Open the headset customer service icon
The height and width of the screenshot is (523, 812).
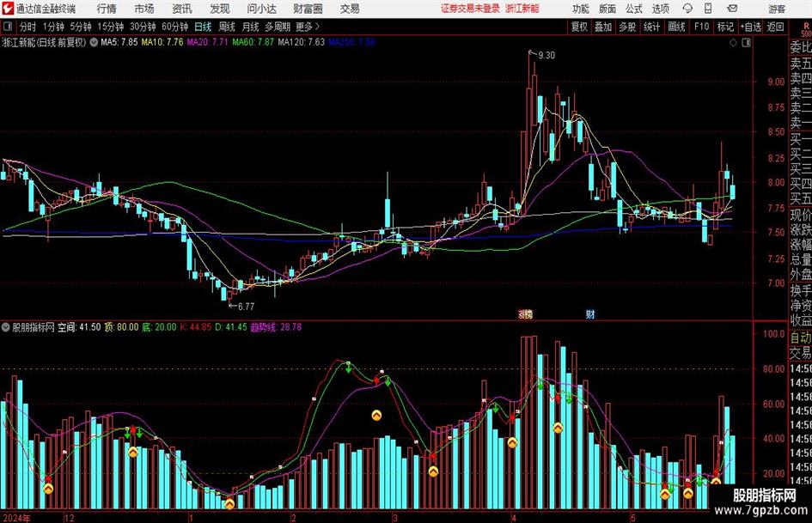coord(687,9)
